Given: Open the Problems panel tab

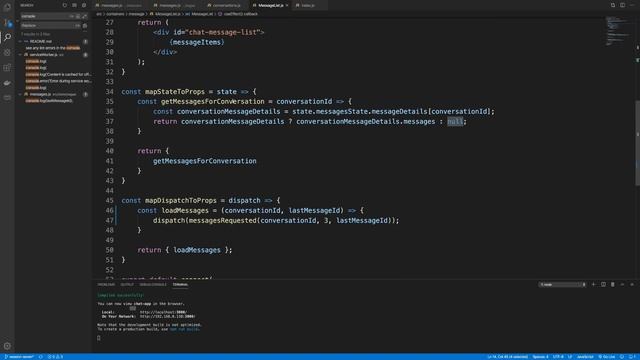Looking at the screenshot, I should [x=106, y=284].
